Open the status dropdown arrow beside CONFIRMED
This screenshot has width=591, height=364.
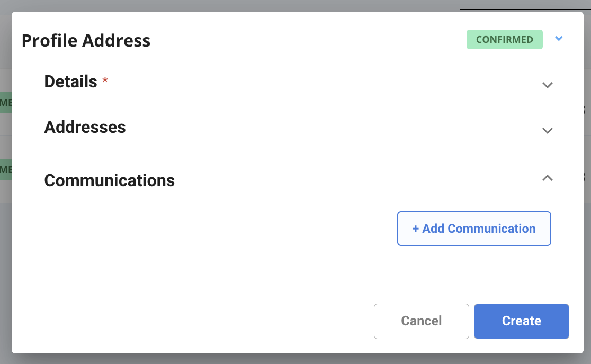click(559, 39)
